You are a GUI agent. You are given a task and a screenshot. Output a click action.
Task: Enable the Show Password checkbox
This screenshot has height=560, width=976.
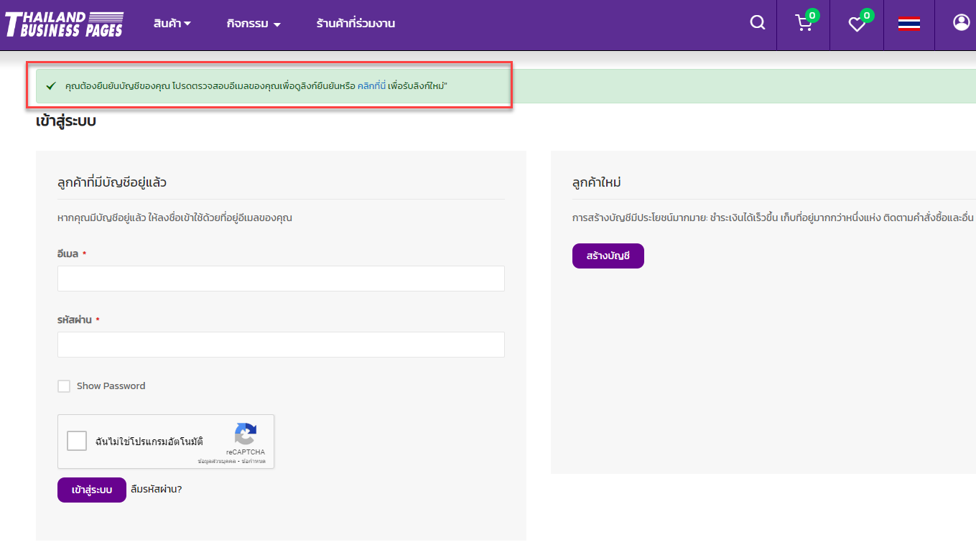(x=64, y=386)
